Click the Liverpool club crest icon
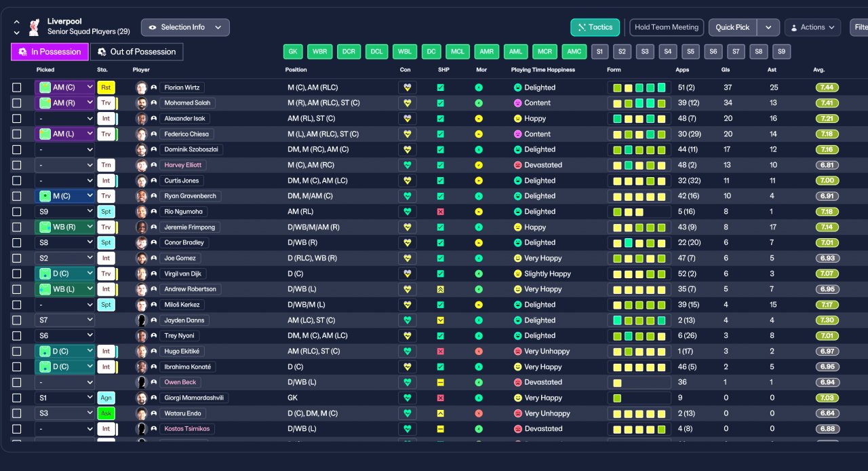Screen dimensions: 868x471 click(x=34, y=27)
